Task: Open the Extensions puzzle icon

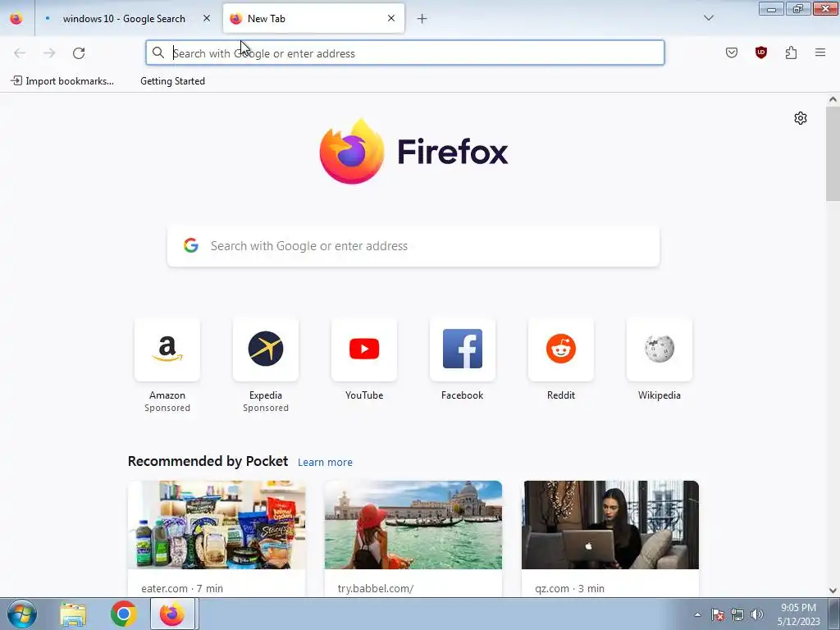Action: pyautogui.click(x=791, y=52)
